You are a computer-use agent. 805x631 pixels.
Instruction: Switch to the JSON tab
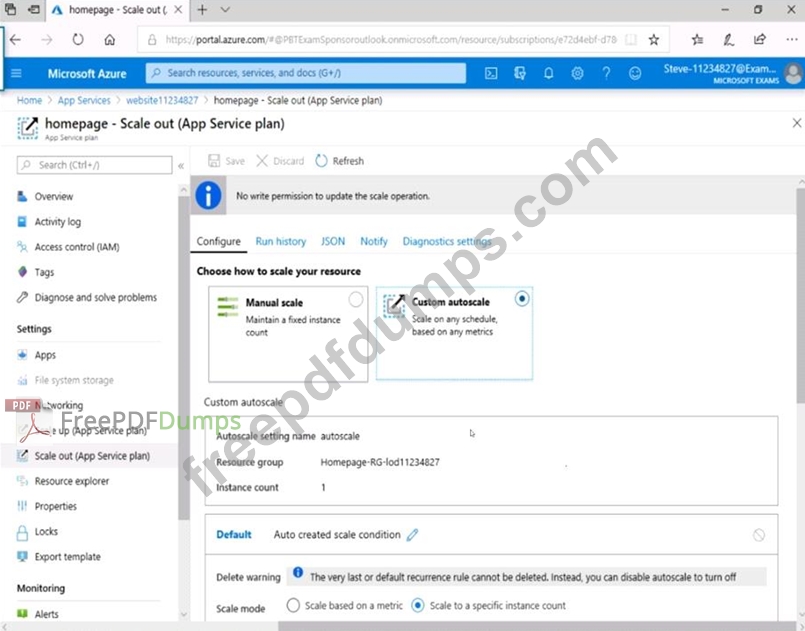coord(333,241)
